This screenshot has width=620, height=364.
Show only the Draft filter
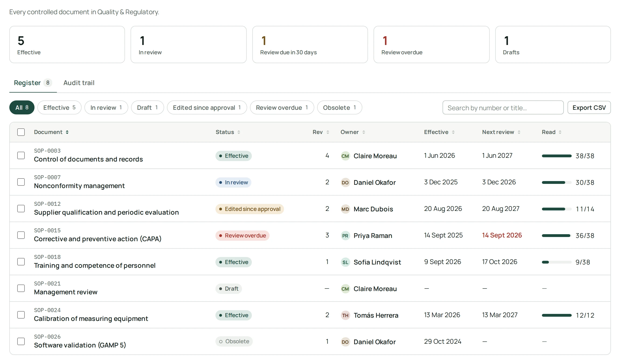pos(147,107)
